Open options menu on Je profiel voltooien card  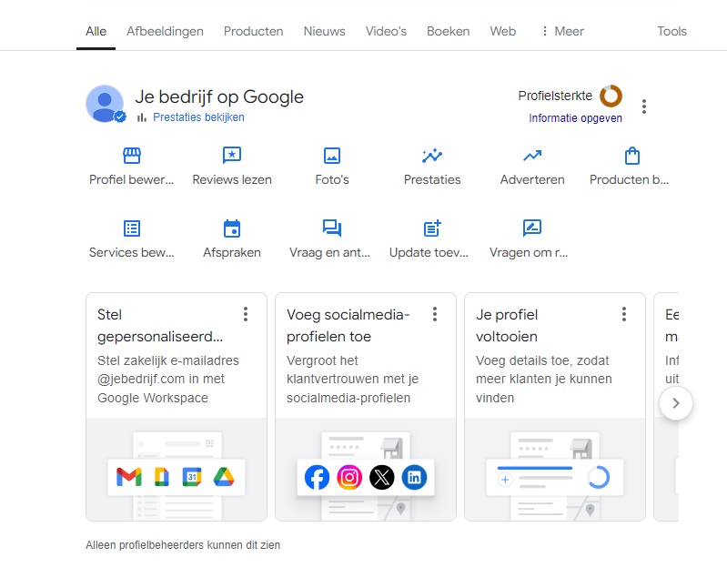point(624,314)
